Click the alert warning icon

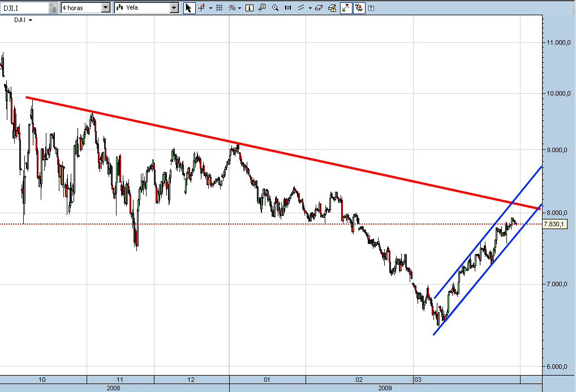pos(332,8)
